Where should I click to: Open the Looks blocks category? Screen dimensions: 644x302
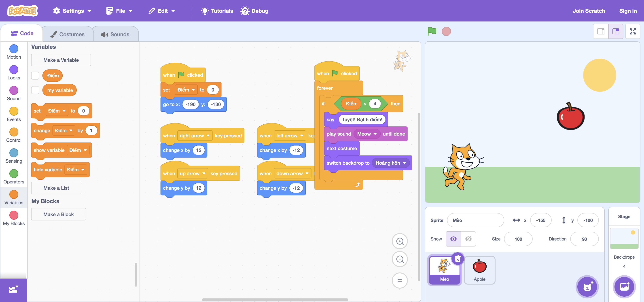coord(14,73)
